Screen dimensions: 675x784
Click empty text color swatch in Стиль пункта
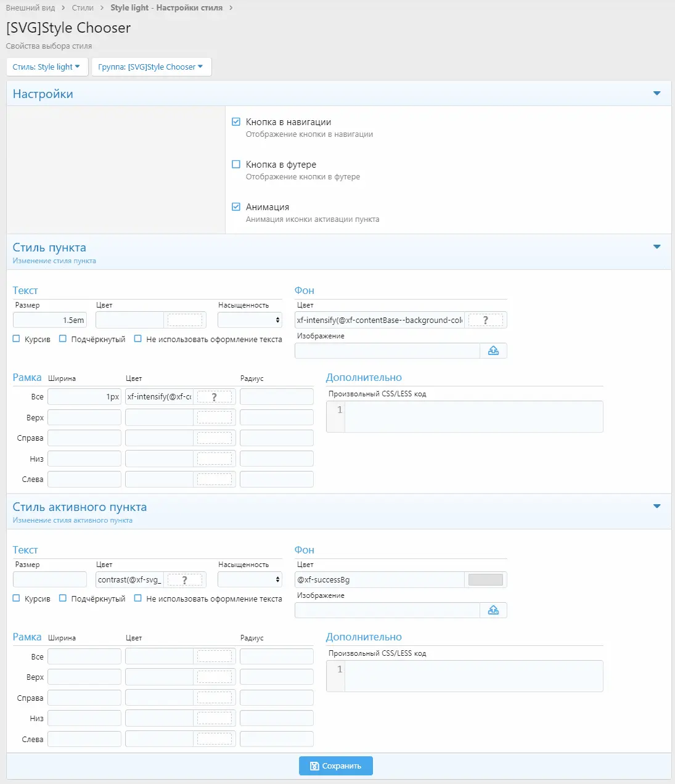(184, 320)
